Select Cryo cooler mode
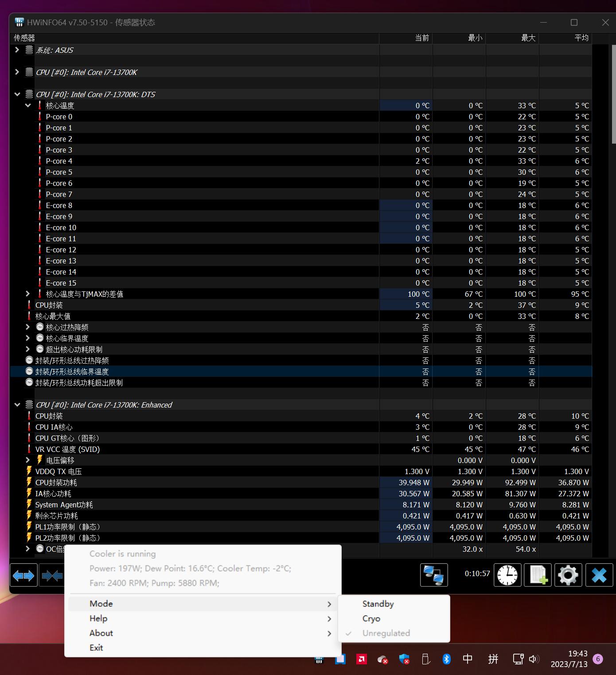 371,618
